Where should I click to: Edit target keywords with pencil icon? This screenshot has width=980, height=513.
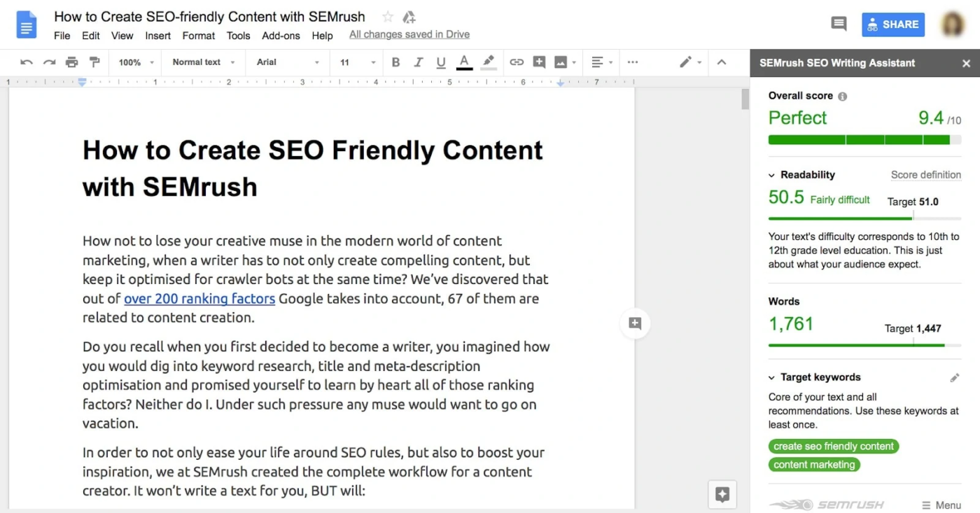coord(955,378)
